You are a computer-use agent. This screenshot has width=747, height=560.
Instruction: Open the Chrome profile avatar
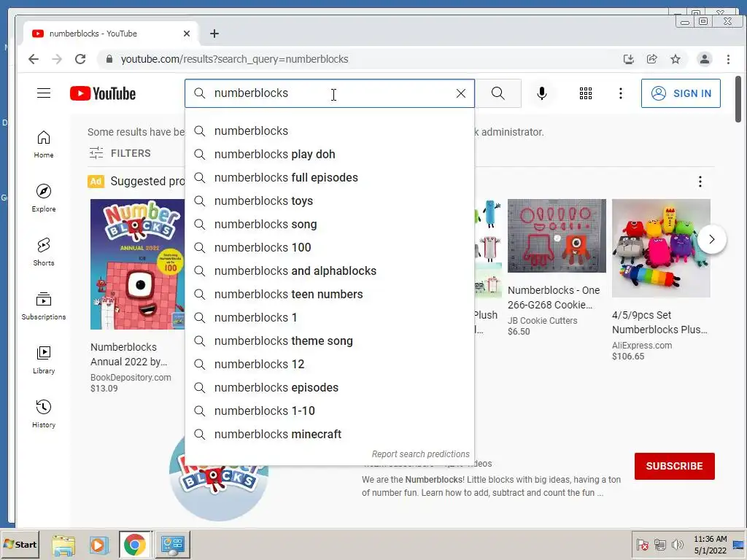click(x=704, y=59)
